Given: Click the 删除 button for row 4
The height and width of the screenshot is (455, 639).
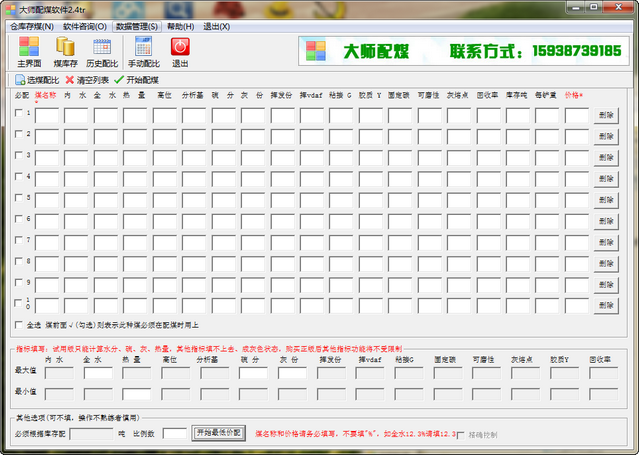Looking at the screenshot, I should coord(606,179).
